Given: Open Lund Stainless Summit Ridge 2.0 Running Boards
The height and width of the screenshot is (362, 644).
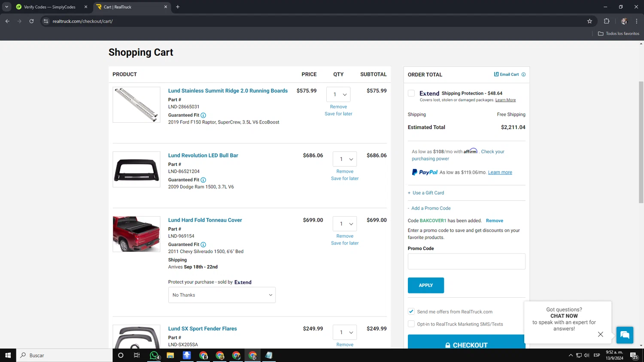Looking at the screenshot, I should pos(228,91).
